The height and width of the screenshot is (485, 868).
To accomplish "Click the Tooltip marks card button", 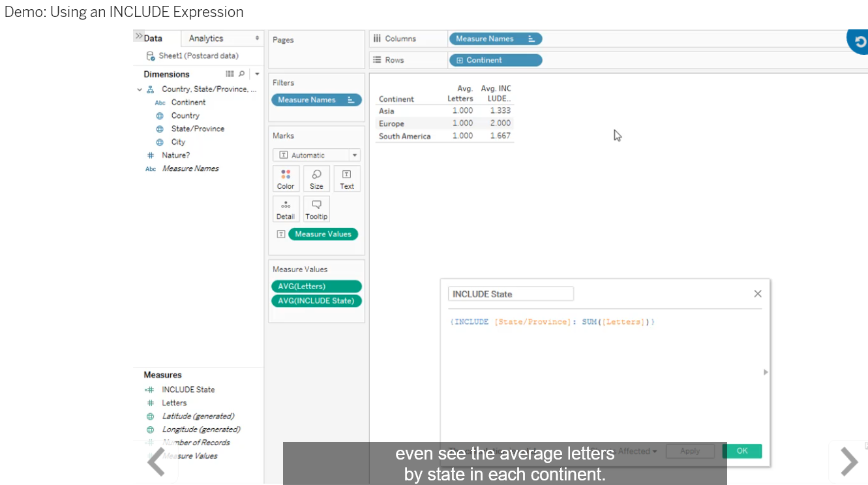I will click(x=316, y=209).
